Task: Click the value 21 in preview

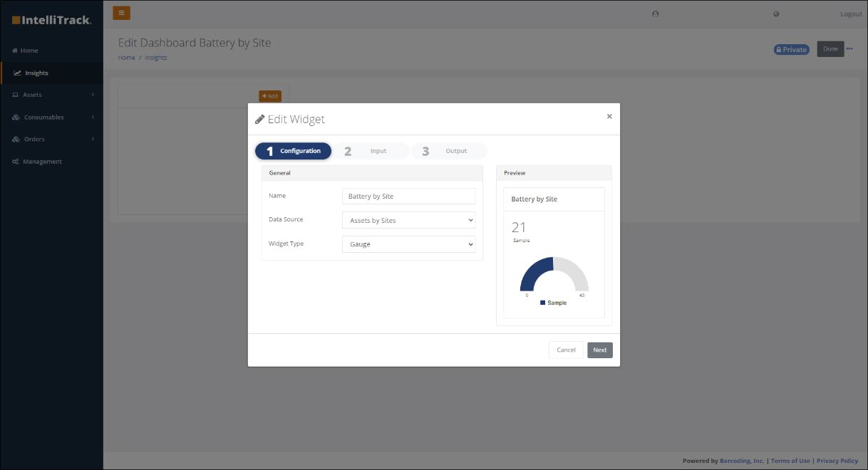Action: (x=519, y=227)
